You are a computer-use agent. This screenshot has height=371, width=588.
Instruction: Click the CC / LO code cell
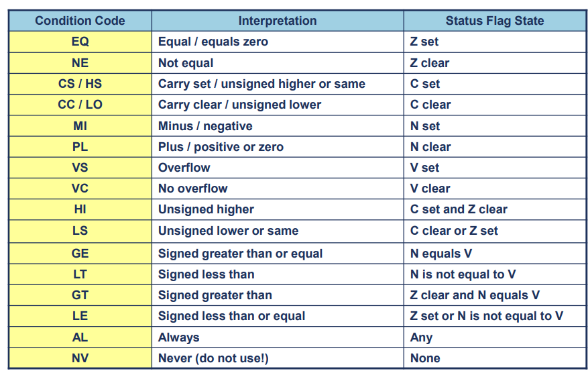coord(80,105)
